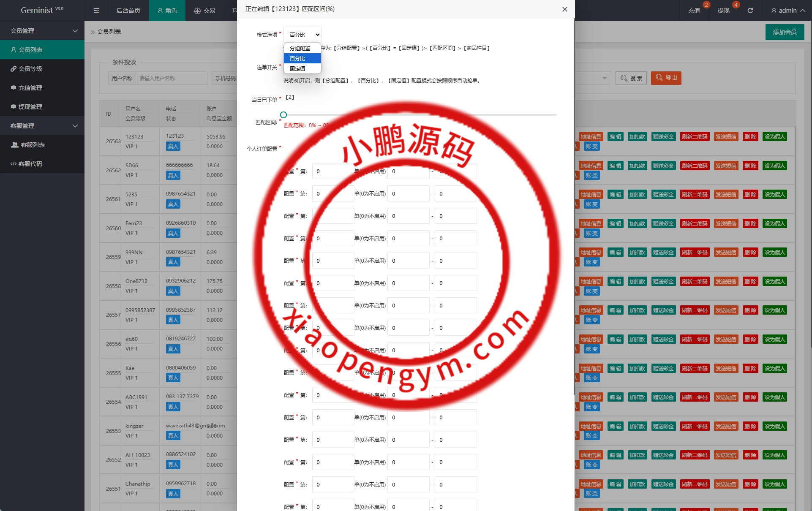Click the 匹配区间 slider handle
This screenshot has width=812, height=511.
coord(283,115)
